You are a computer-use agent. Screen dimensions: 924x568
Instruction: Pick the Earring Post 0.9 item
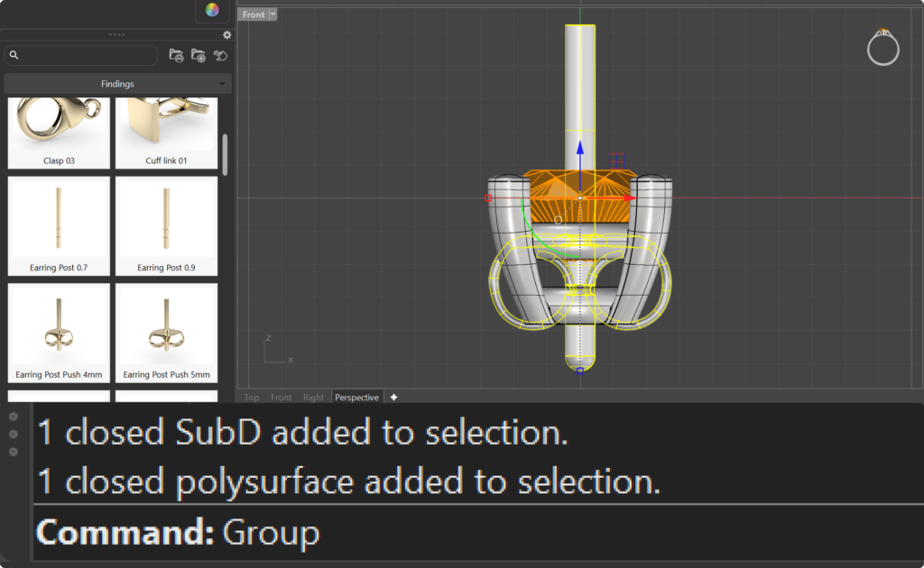tap(166, 226)
